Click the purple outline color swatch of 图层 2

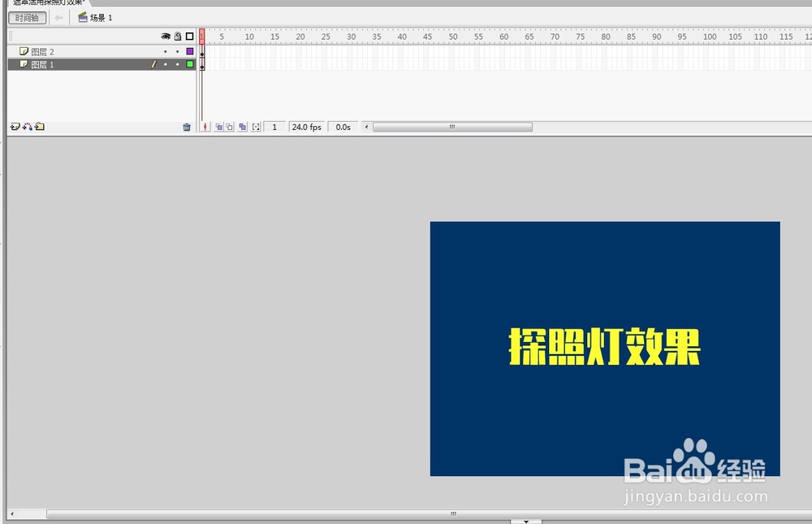[x=189, y=50]
